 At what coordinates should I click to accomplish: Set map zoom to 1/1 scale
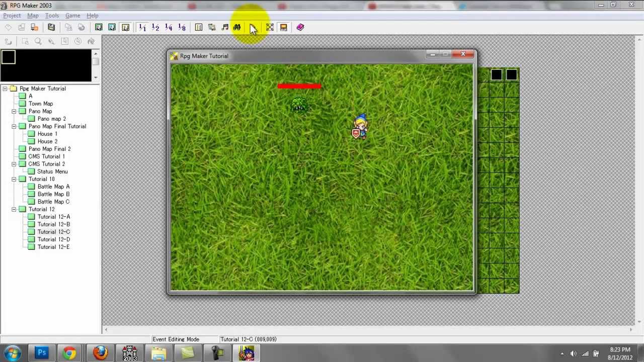(142, 27)
